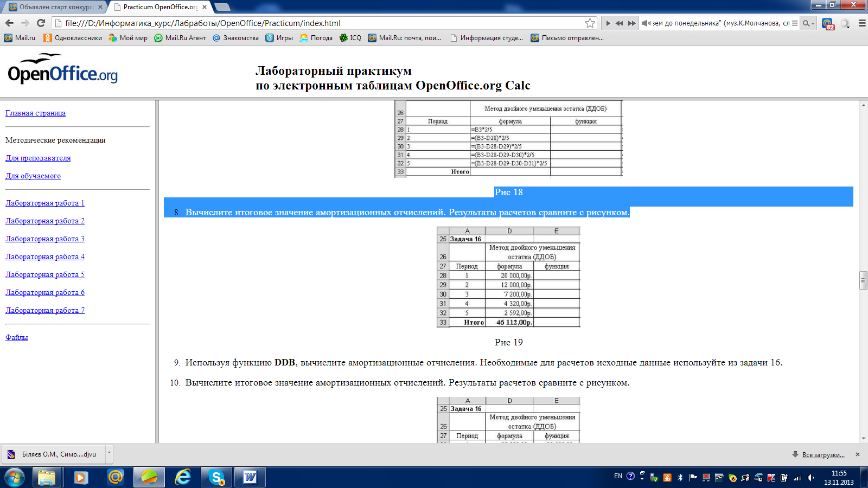Open Лабораторная работа 5
Screen dimensions: 868x488
click(45, 274)
